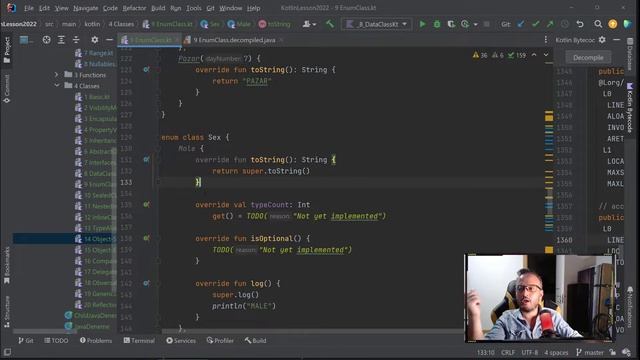Switch to 9 EnumClass.decompiled.java tab
640x360 pixels.
pos(234,40)
